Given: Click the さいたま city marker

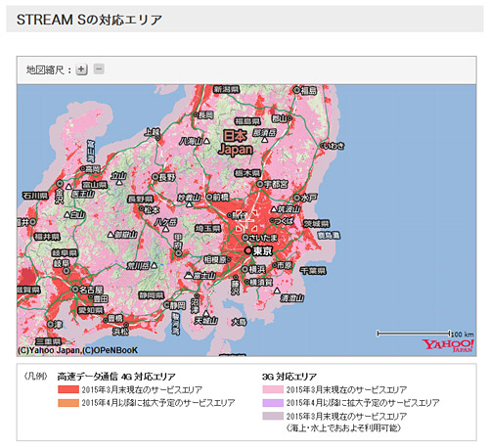Looking at the screenshot, I should (x=245, y=238).
